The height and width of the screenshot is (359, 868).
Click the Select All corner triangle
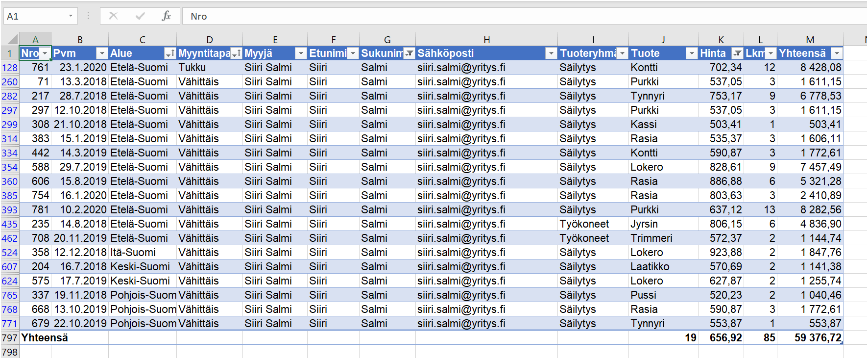12,39
